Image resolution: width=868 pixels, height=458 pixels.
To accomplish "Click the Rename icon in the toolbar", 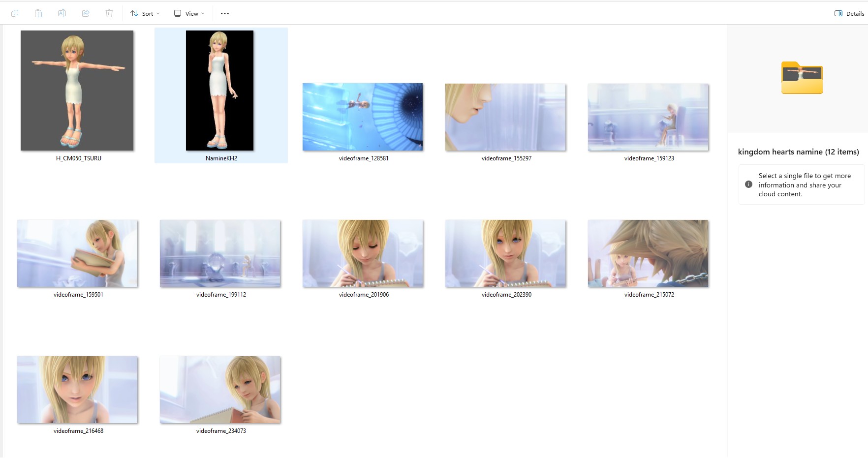I will click(x=62, y=13).
